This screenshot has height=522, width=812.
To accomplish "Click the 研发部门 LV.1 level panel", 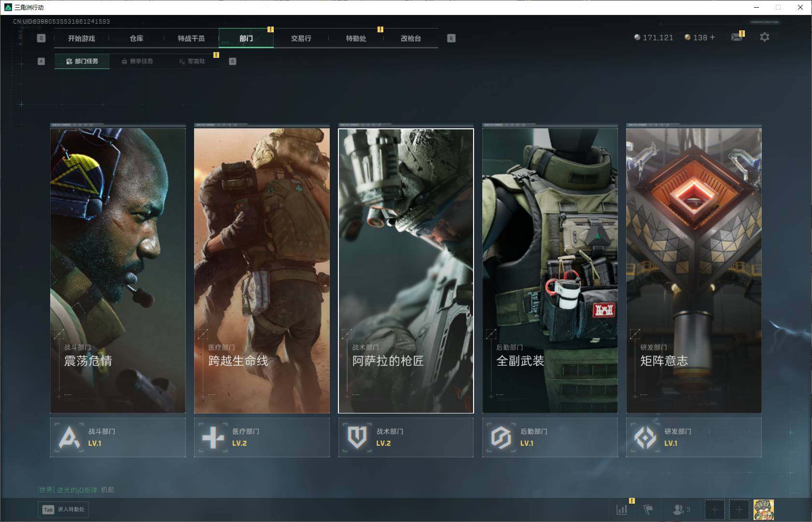I will click(x=694, y=438).
